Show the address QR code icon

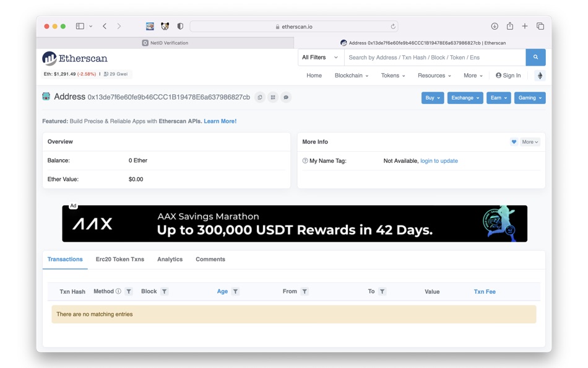273,97
